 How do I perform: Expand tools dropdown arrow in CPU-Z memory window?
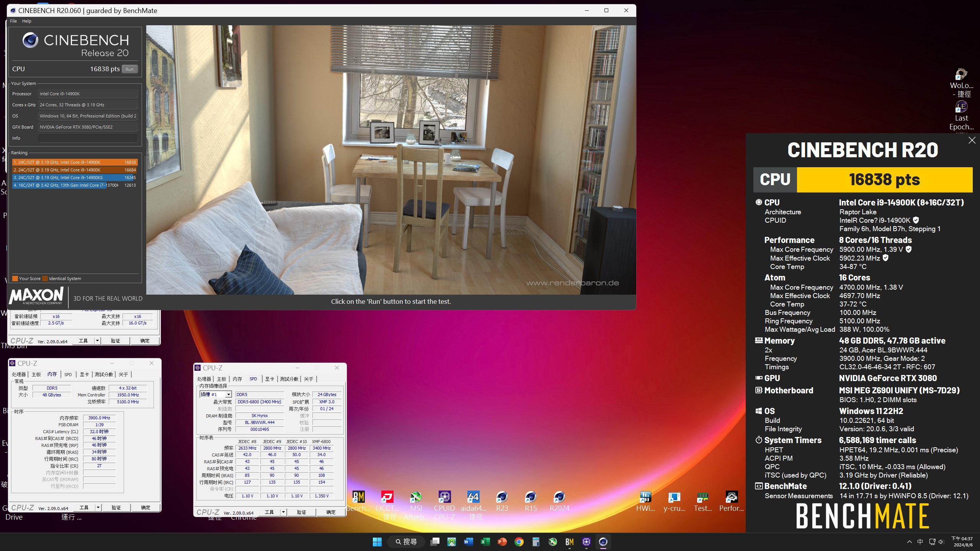tap(98, 507)
